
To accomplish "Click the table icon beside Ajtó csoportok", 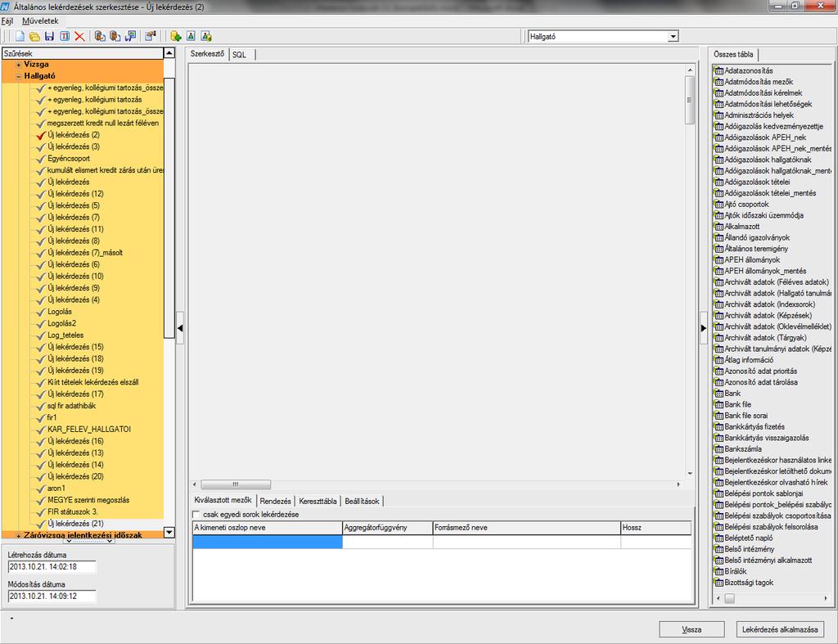I will [719, 204].
